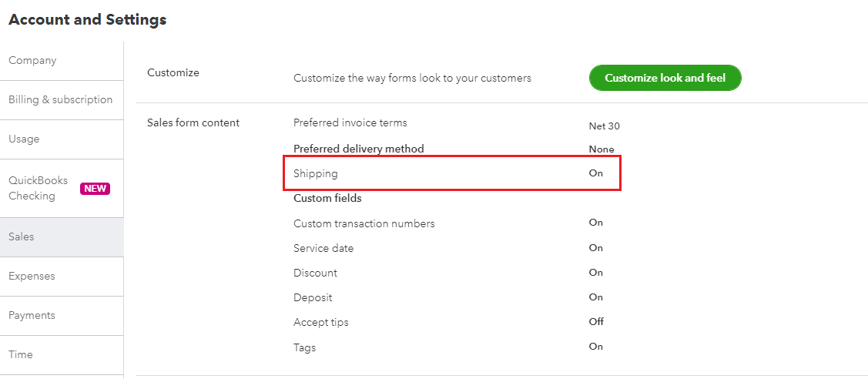Go to the Expenses tab

tap(32, 277)
